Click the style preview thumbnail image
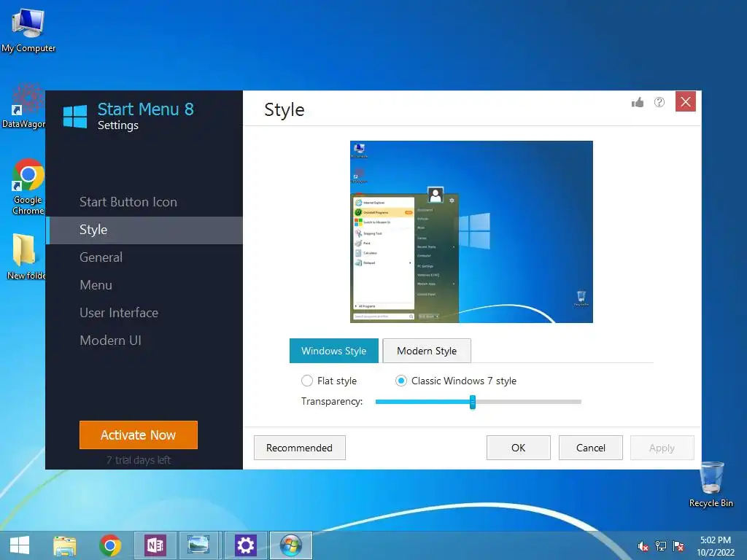The width and height of the screenshot is (747, 560). click(471, 232)
